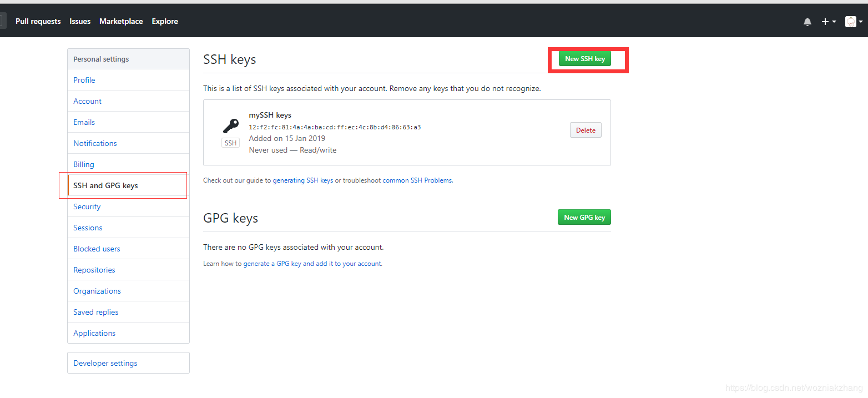Select Explore in the header navigation
This screenshot has width=868, height=398.
(165, 21)
